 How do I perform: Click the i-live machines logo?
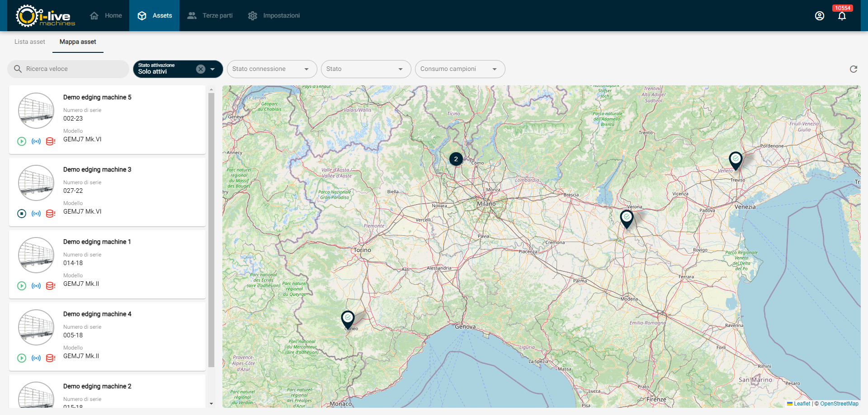click(x=45, y=16)
